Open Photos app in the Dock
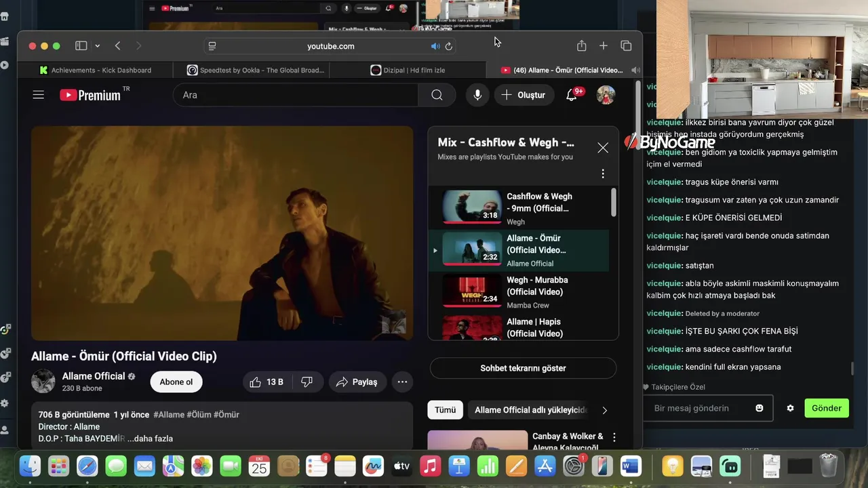 pyautogui.click(x=201, y=466)
